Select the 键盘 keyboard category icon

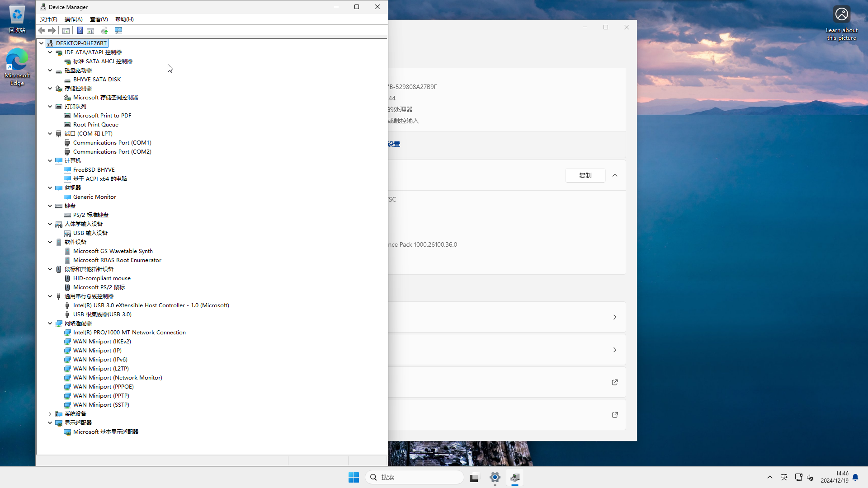tap(59, 206)
